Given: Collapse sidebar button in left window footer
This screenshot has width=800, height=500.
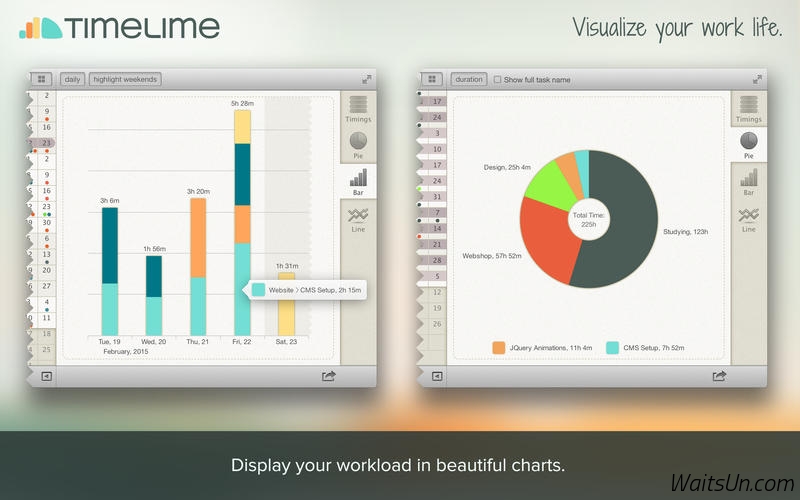Looking at the screenshot, I should tap(46, 376).
